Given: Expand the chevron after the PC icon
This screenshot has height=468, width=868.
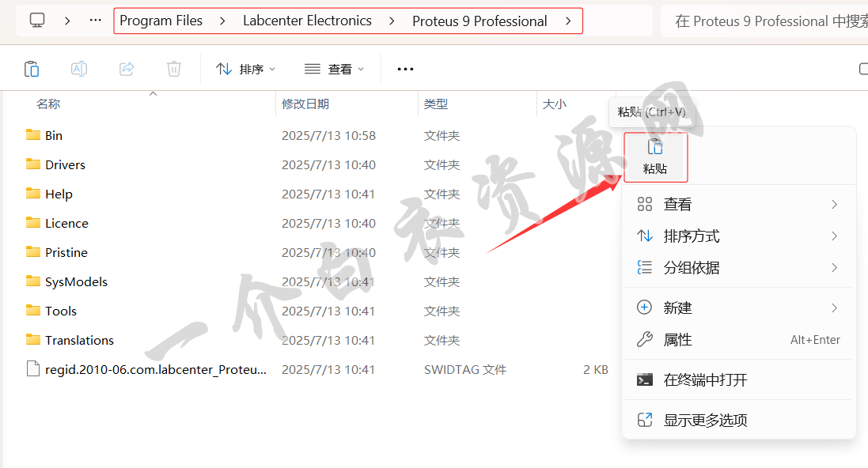Looking at the screenshot, I should [x=67, y=21].
